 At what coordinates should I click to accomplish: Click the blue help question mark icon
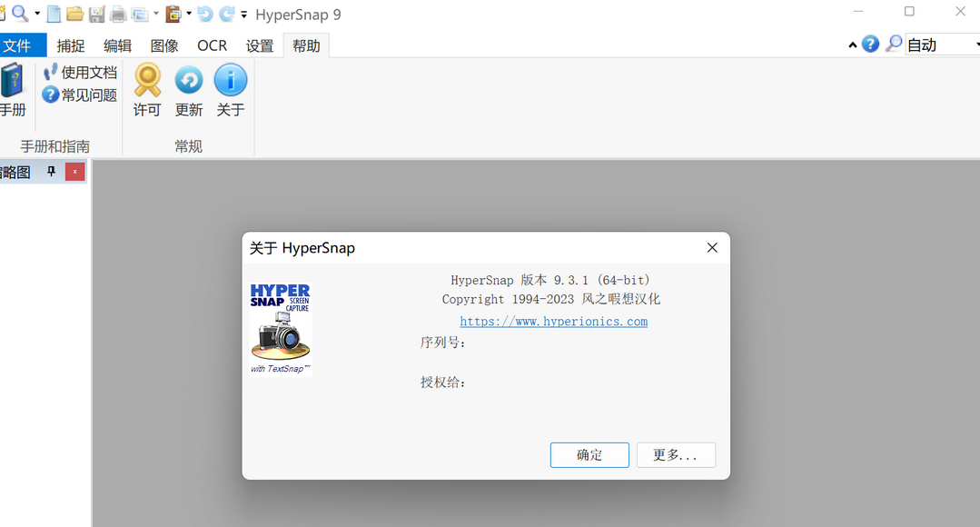point(870,44)
